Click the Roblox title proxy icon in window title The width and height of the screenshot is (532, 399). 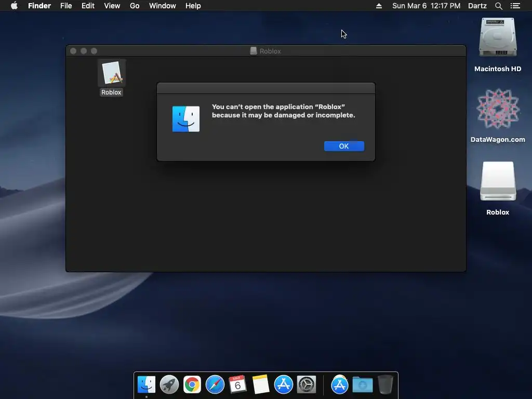pyautogui.click(x=254, y=51)
